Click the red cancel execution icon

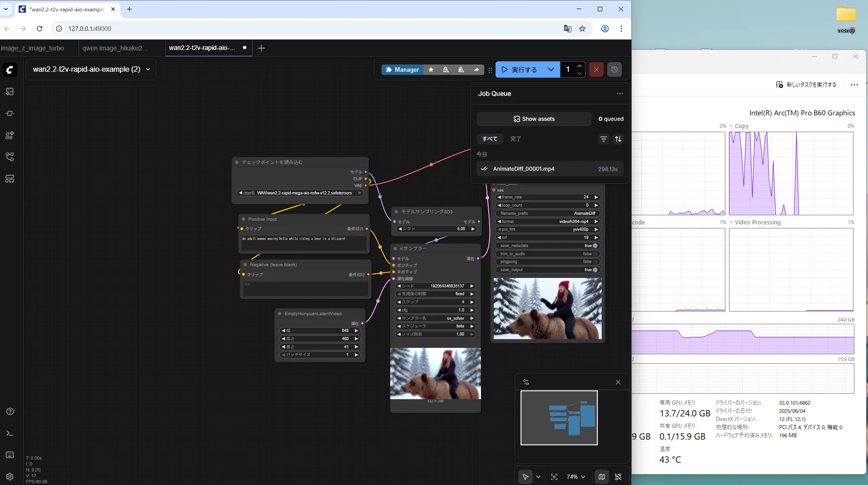[596, 69]
